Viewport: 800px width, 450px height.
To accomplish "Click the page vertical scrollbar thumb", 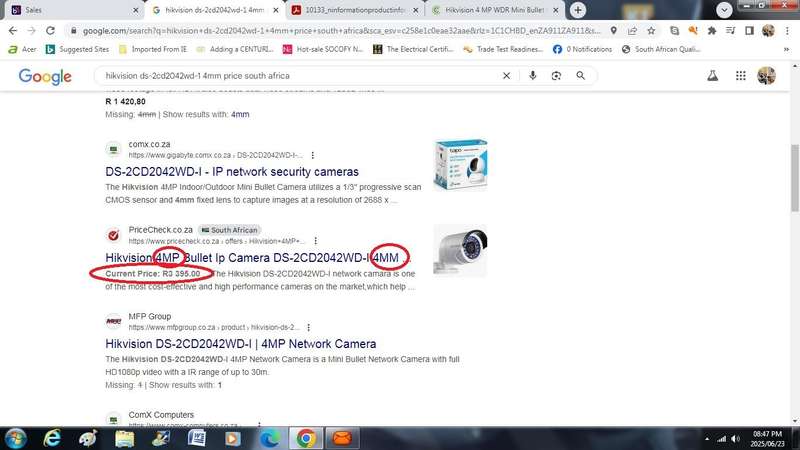I will 795,178.
